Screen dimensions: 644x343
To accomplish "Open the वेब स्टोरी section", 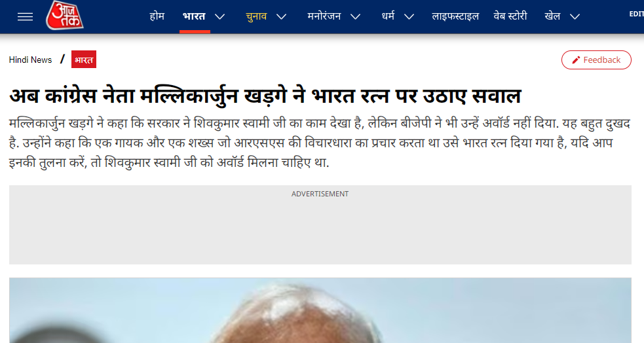I will 510,16.
